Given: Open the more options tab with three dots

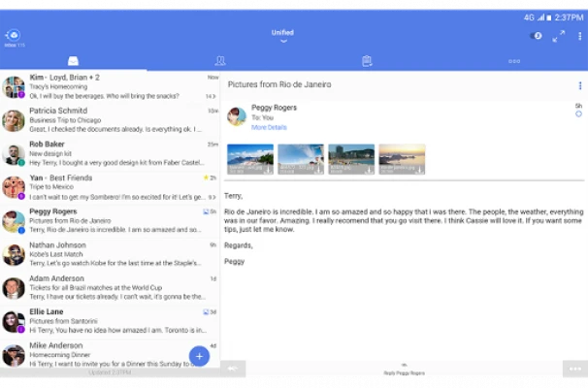Looking at the screenshot, I should pyautogui.click(x=514, y=60).
